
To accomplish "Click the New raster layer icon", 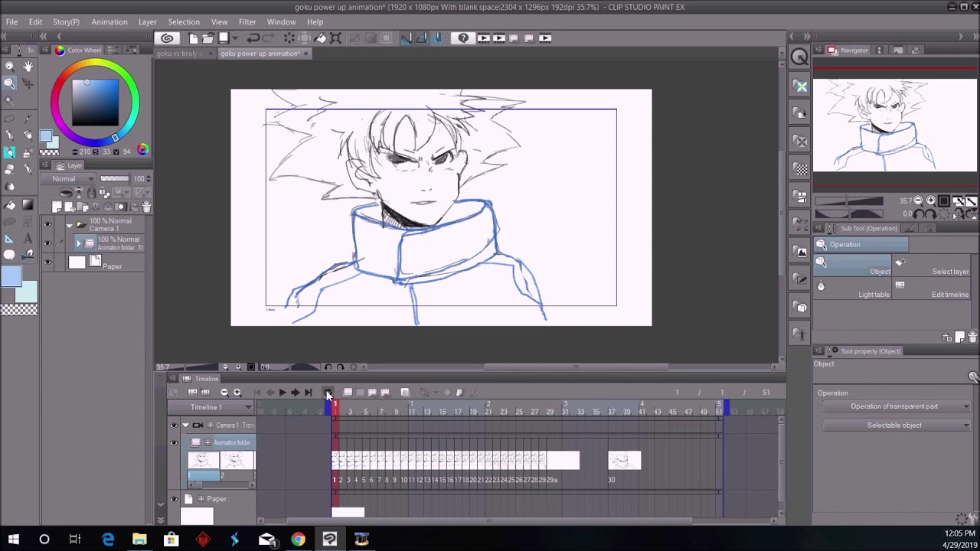I will [57, 207].
